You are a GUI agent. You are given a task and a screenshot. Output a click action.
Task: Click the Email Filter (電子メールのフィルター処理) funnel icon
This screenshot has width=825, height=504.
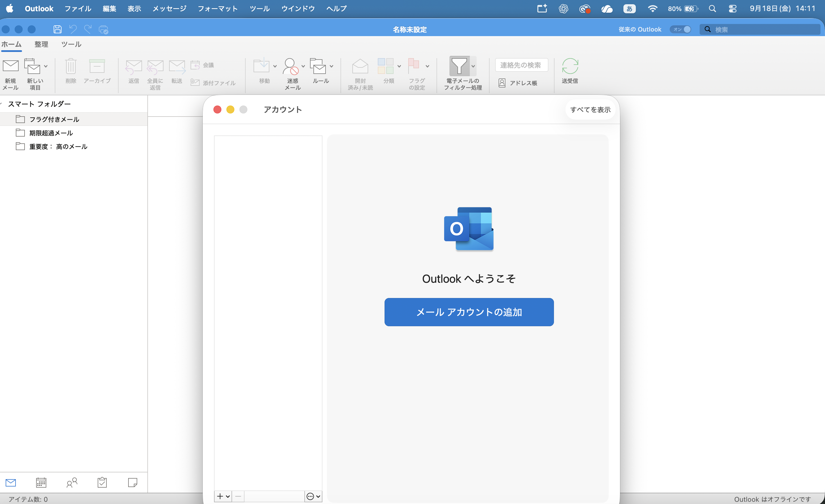point(459,66)
